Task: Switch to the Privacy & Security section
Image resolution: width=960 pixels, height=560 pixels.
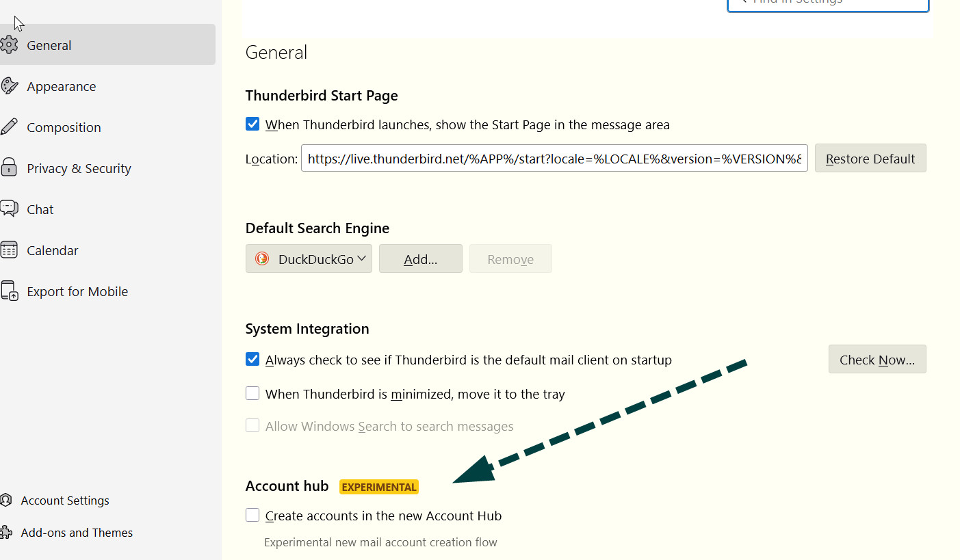Action: (79, 168)
